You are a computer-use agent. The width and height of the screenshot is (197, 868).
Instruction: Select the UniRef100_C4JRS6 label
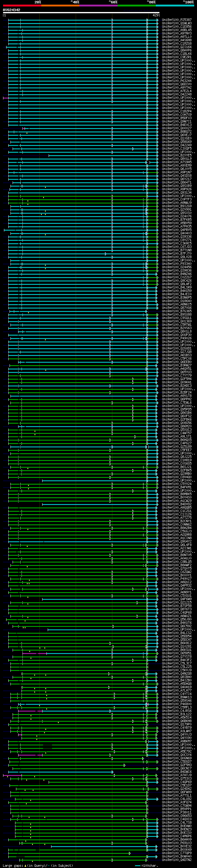pyautogui.click(x=177, y=711)
